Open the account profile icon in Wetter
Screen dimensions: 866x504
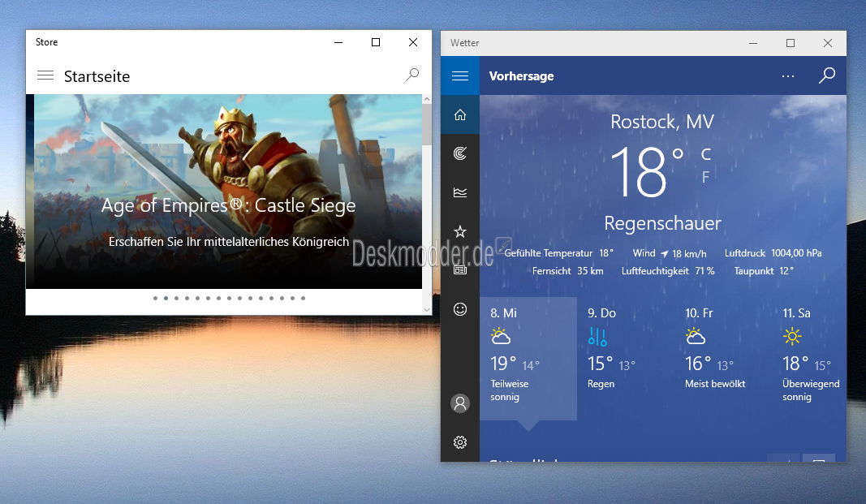[460, 403]
